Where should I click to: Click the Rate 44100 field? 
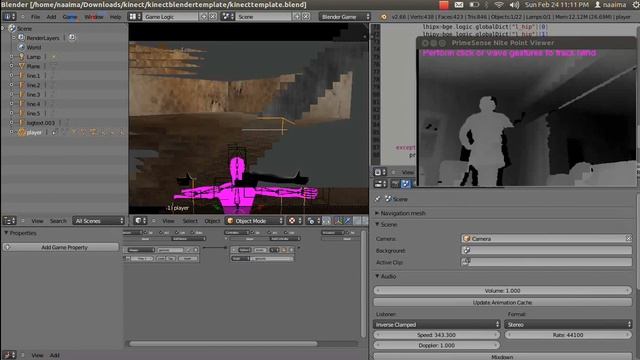[568, 335]
